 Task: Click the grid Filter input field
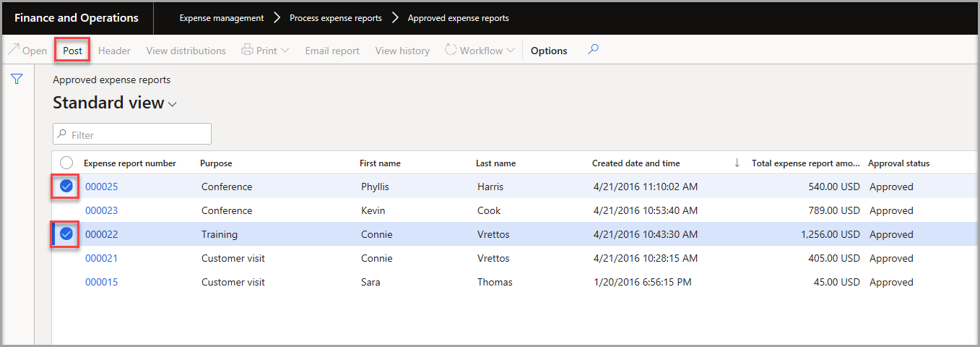132,134
